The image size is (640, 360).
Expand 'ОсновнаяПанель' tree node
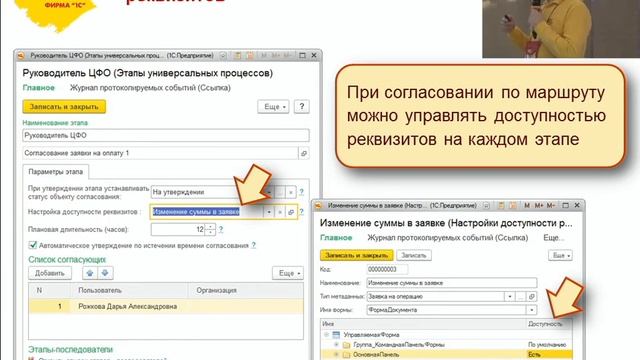tap(336, 355)
